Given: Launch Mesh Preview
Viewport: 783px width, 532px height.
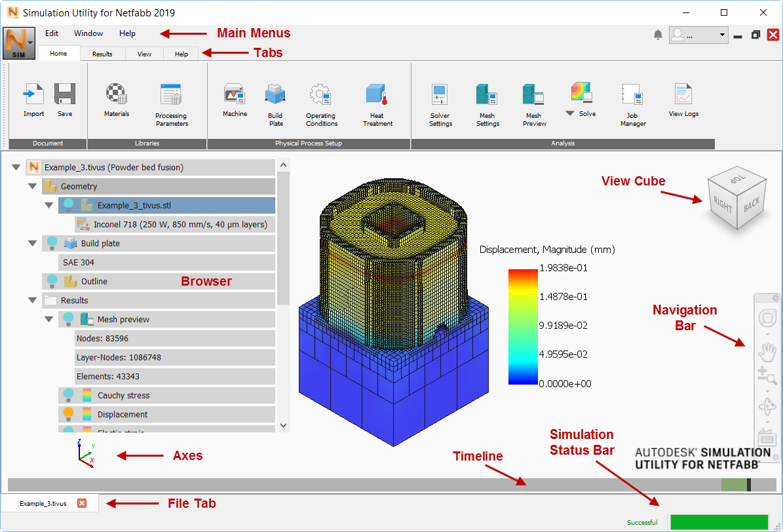Looking at the screenshot, I should click(533, 94).
